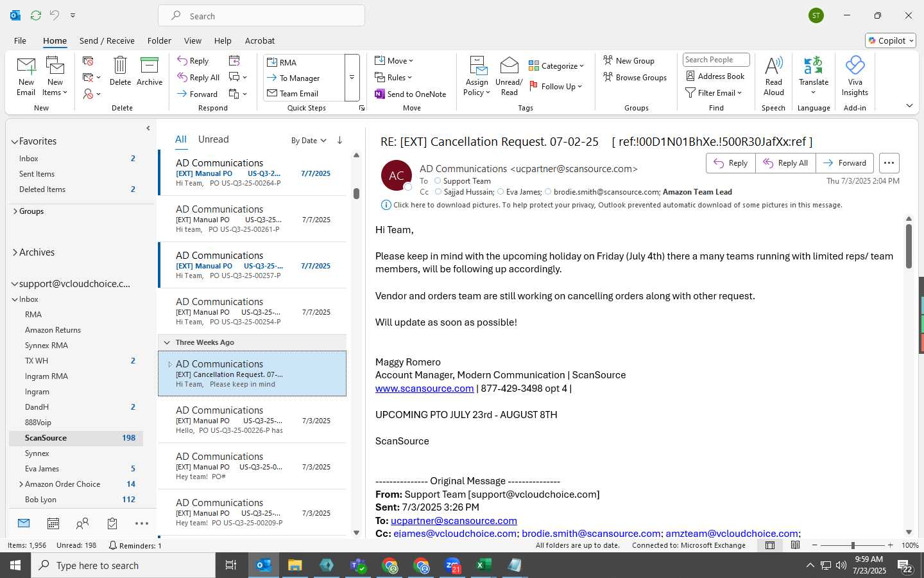Collapse the ribbon with the chevron
924x578 pixels.
909,105
